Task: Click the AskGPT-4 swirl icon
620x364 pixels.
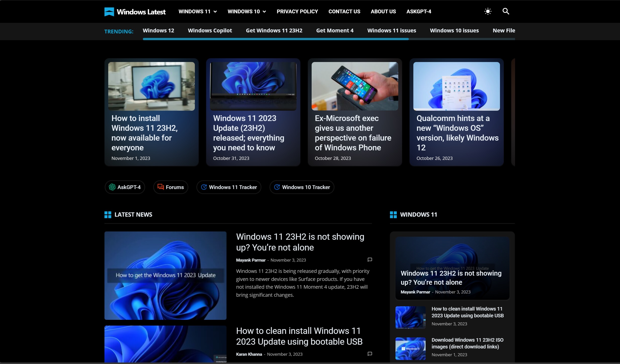Action: point(112,187)
